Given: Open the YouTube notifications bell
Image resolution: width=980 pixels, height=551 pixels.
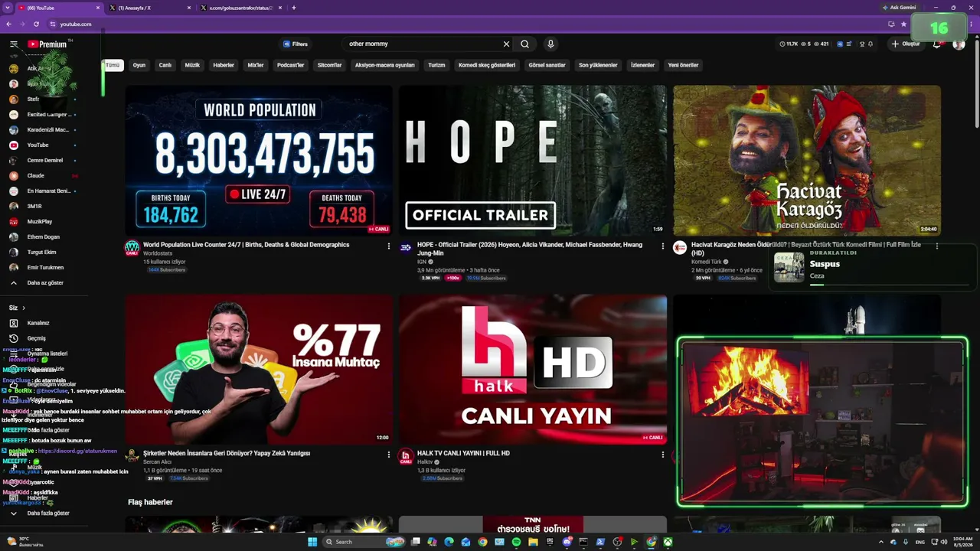Looking at the screenshot, I should tap(936, 44).
